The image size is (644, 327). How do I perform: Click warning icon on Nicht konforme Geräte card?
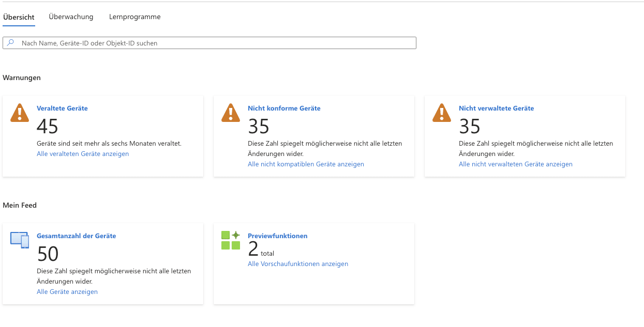click(231, 113)
